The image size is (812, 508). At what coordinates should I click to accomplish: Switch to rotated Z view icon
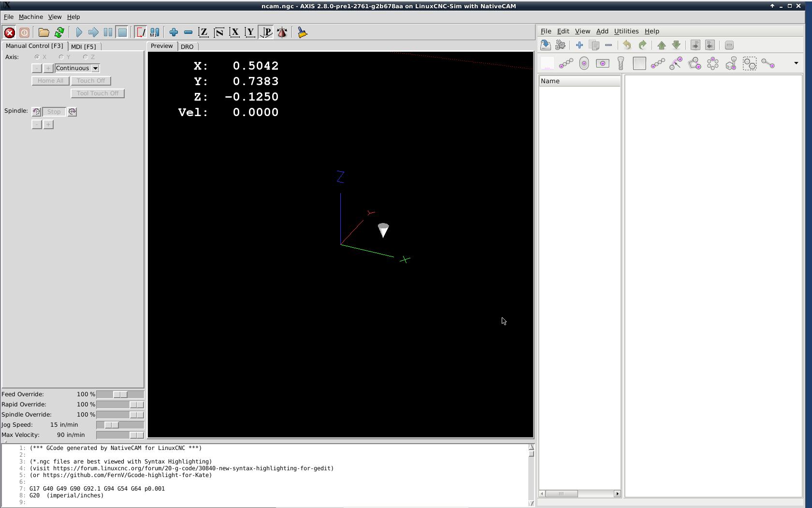219,32
